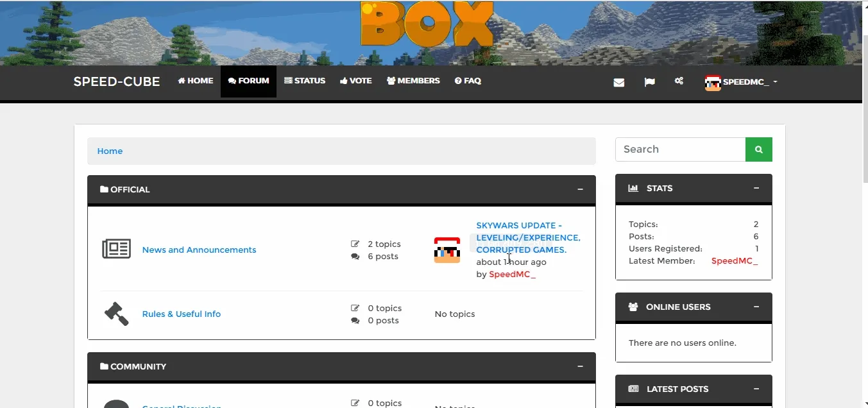
Task: Select the FORUM nav item
Action: click(x=248, y=81)
